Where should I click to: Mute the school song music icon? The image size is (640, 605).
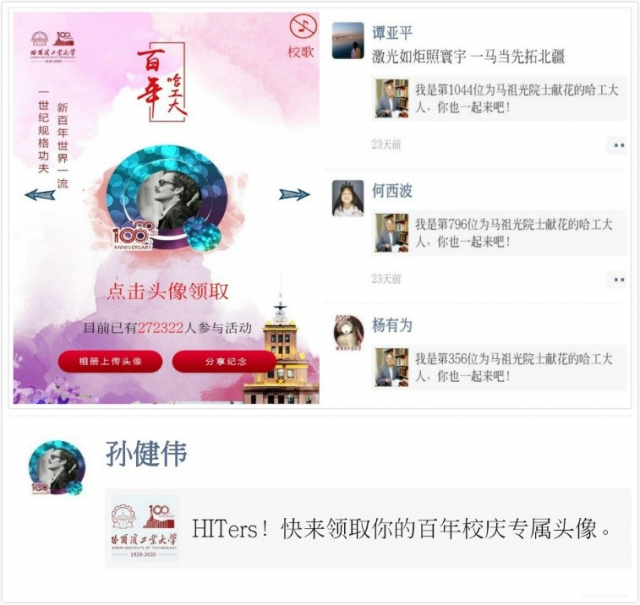point(303,26)
